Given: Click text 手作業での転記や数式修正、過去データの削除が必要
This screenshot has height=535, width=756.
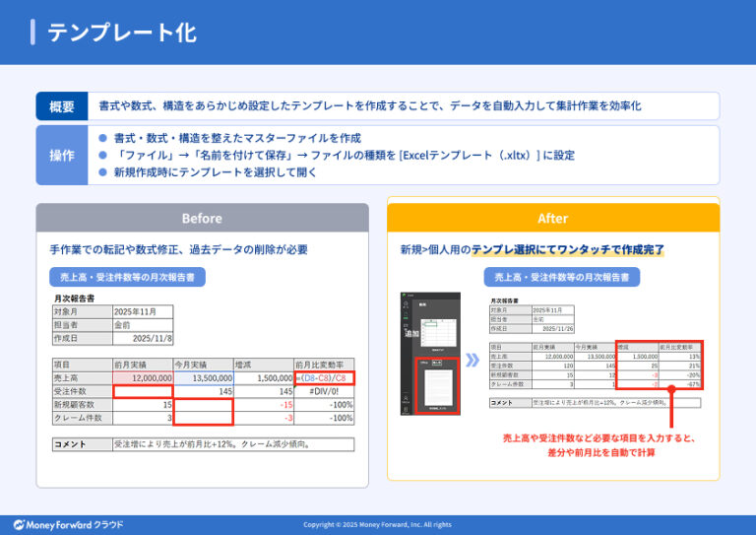Looking at the screenshot, I should 178,249.
